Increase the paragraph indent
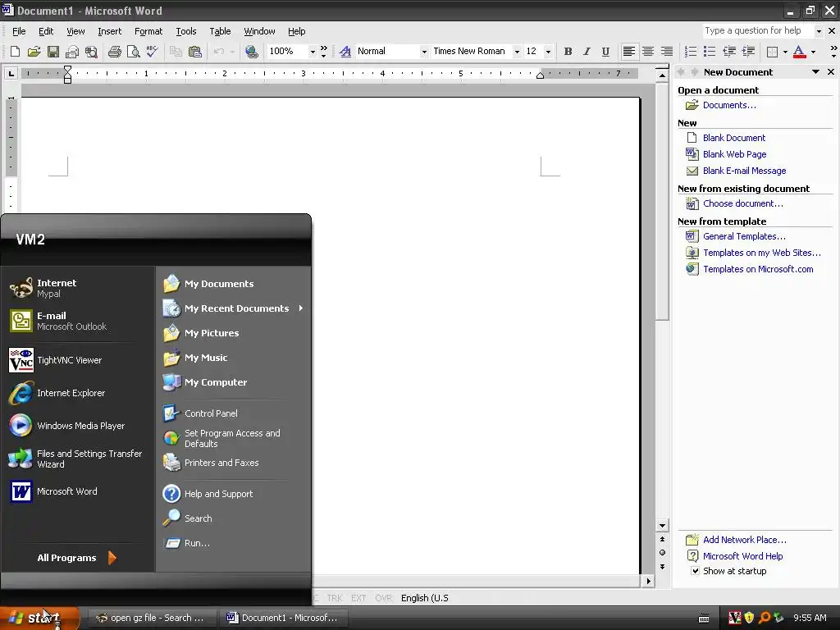840x630 pixels. (748, 52)
